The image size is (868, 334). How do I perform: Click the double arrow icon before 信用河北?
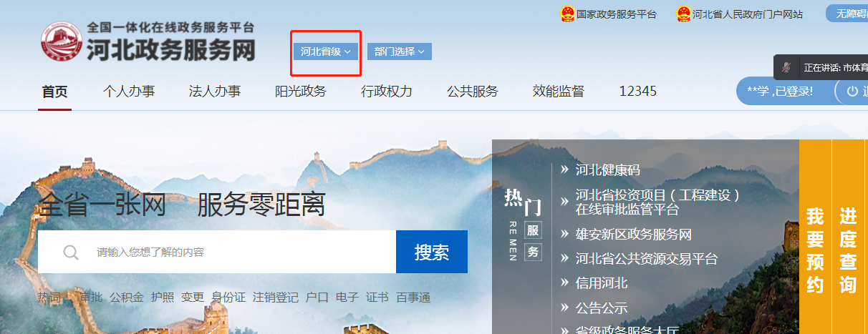[564, 283]
